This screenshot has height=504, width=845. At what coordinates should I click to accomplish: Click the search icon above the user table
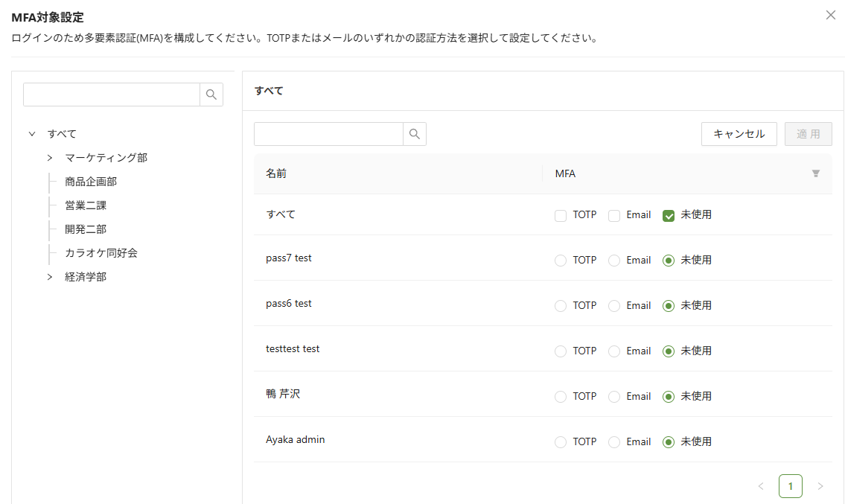click(x=415, y=134)
